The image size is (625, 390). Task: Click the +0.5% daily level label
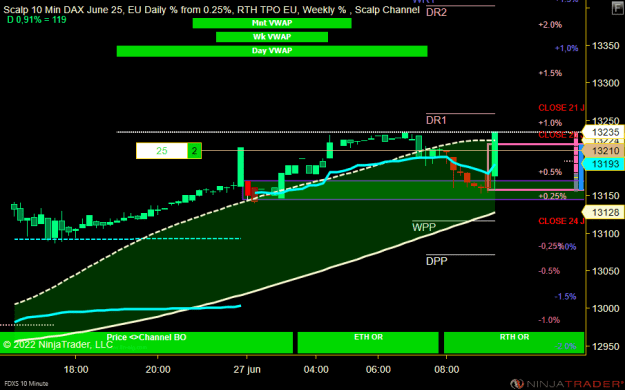click(x=550, y=172)
